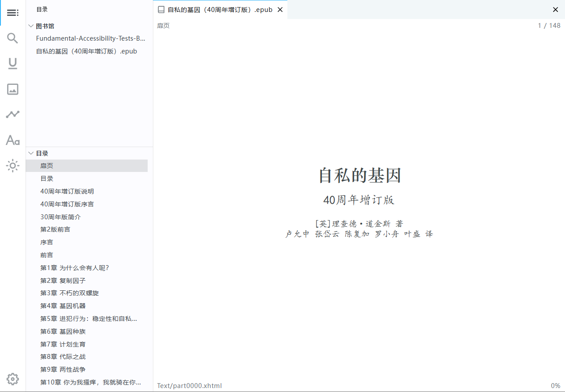Click the 0% progress indicator
This screenshot has height=392, width=565.
[556, 386]
